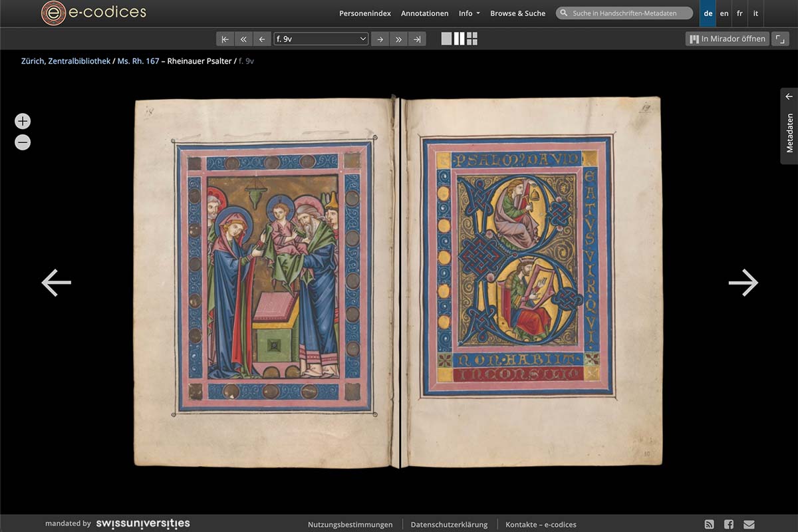Toggle fullscreen mode

[x=780, y=39]
